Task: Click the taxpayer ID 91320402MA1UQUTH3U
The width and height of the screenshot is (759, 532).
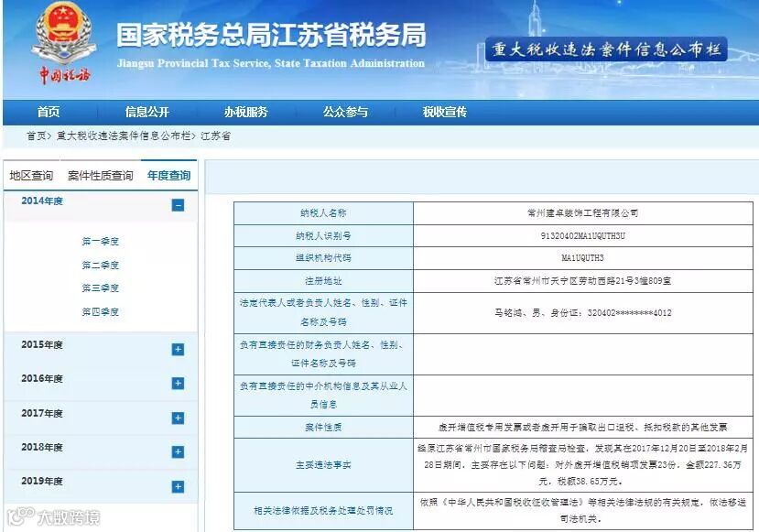Action: click(x=583, y=235)
